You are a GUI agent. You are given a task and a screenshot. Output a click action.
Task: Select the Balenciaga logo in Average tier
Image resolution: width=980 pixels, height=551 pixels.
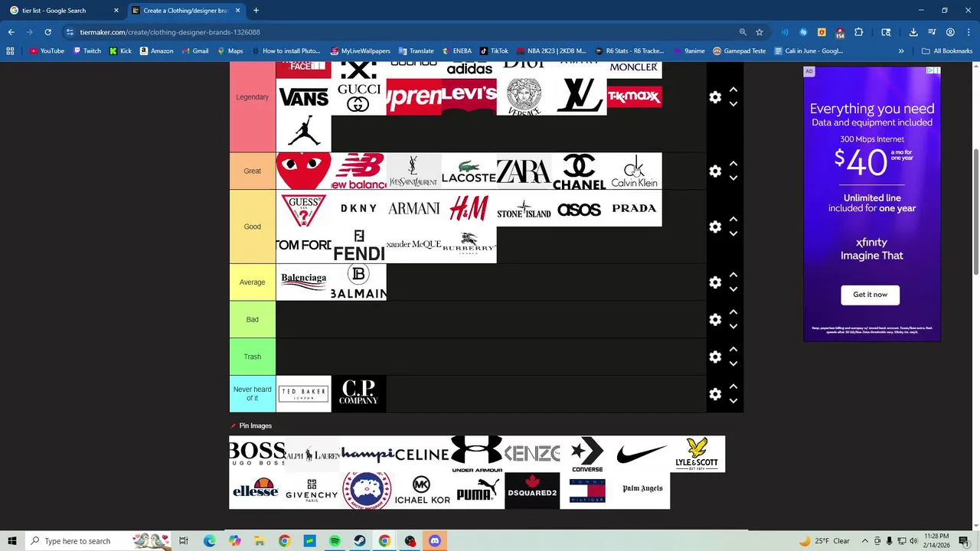click(304, 282)
